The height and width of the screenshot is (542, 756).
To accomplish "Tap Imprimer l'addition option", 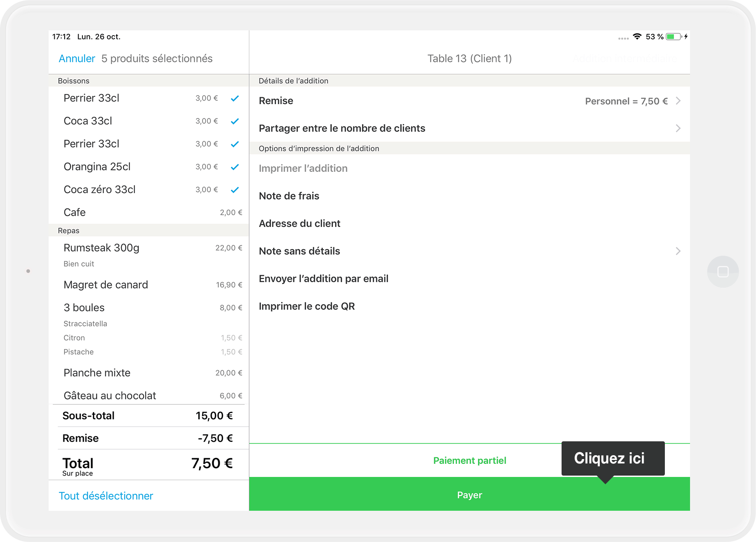I will 470,168.
